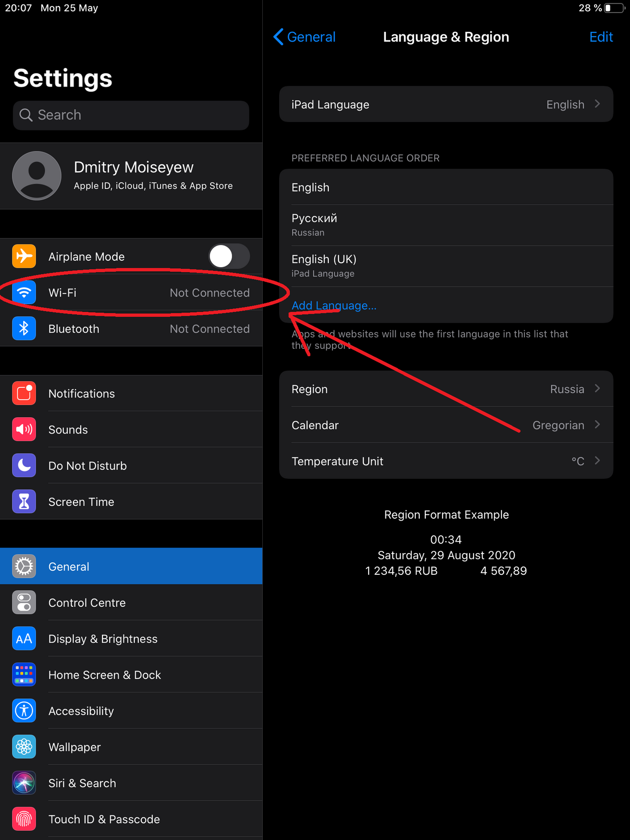Image resolution: width=630 pixels, height=840 pixels.
Task: Tap the Mon 25 May date in status bar
Action: (x=69, y=8)
